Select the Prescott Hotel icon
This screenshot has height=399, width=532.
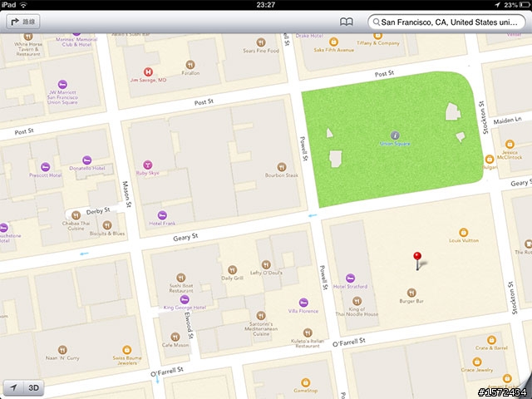[46, 167]
